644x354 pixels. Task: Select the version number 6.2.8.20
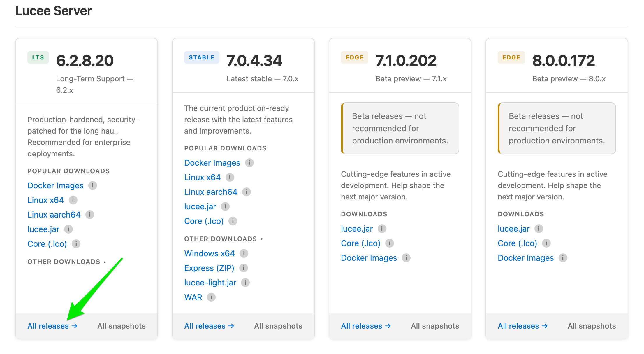pos(85,61)
